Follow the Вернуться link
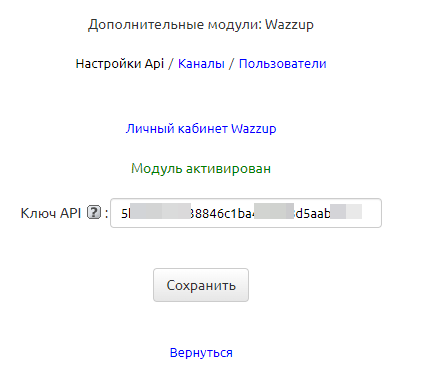 201,352
